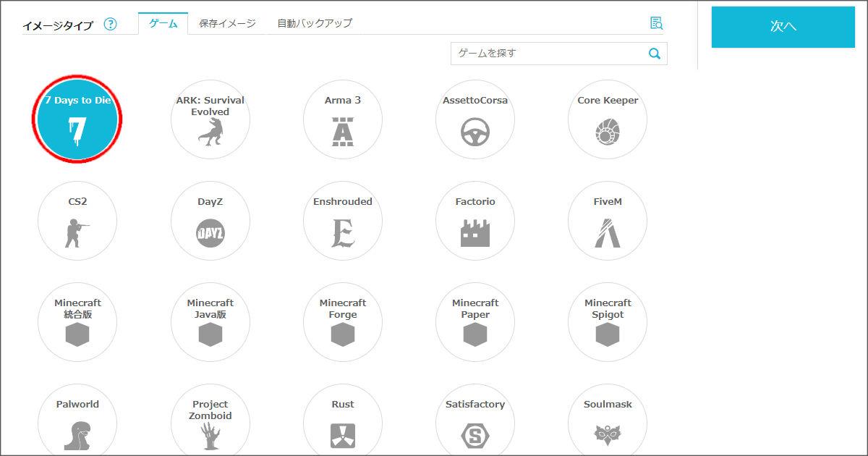Screen dimensions: 868x456
Task: Choose the Soulmask game image
Action: click(x=608, y=420)
